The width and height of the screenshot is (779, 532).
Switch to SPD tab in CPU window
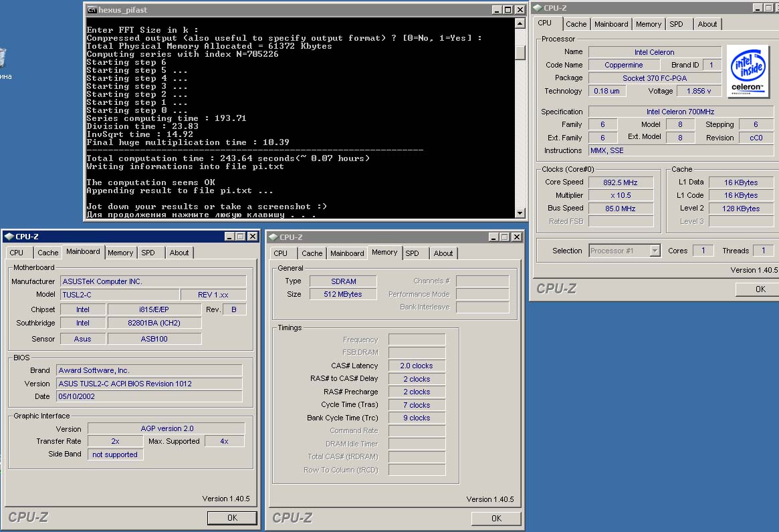pos(676,24)
